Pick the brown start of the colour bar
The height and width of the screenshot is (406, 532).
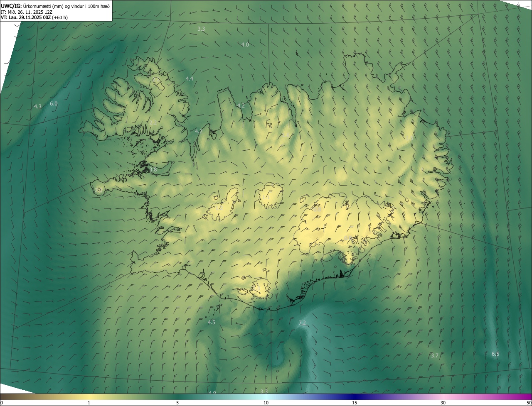click(x=6, y=397)
